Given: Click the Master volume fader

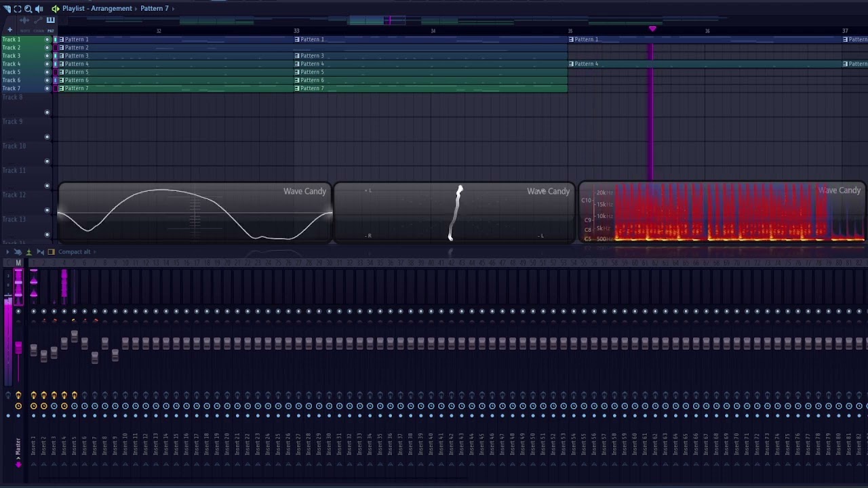Looking at the screenshot, I should 18,348.
